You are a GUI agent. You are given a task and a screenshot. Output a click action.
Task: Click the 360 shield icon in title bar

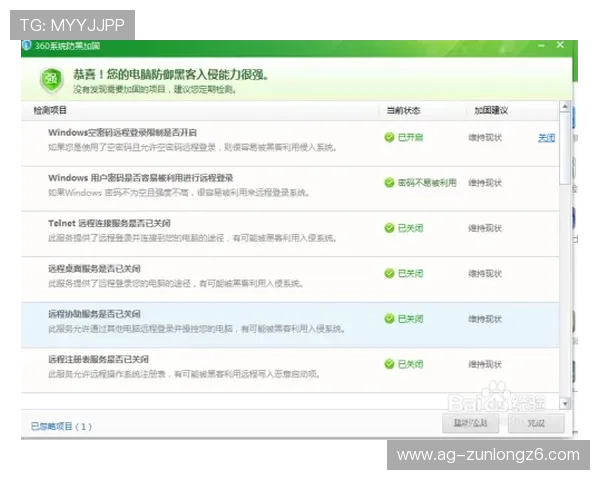[27, 46]
